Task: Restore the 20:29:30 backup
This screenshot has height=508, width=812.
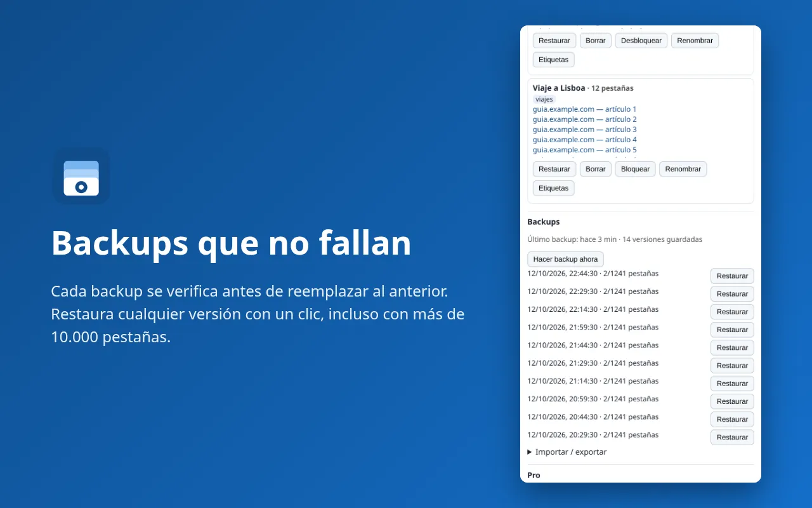Action: pos(732,437)
